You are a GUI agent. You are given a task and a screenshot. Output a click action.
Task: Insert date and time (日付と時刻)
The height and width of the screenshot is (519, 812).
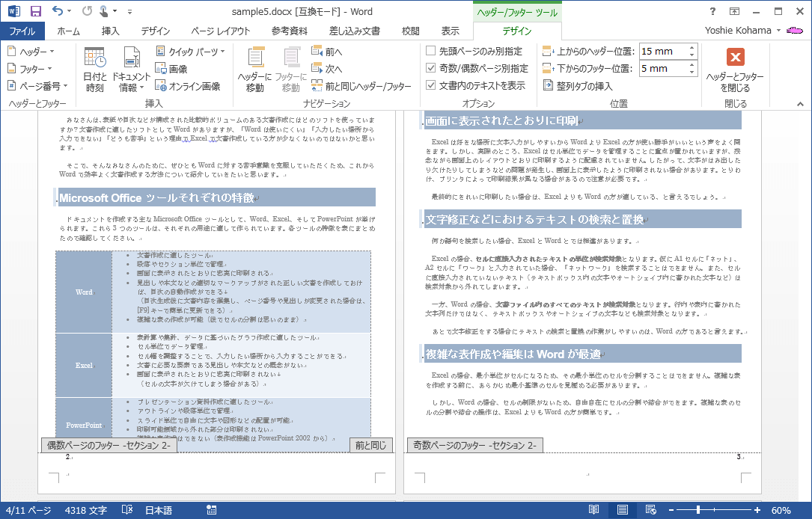click(95, 70)
